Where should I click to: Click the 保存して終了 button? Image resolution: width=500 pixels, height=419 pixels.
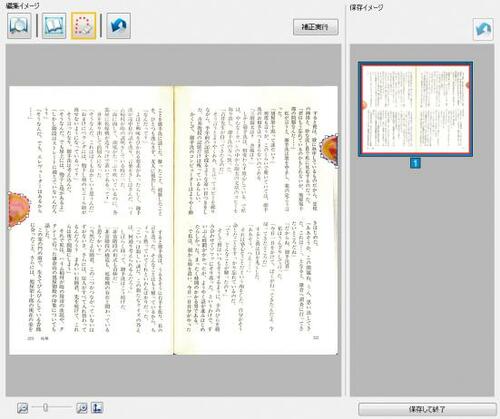(x=427, y=409)
